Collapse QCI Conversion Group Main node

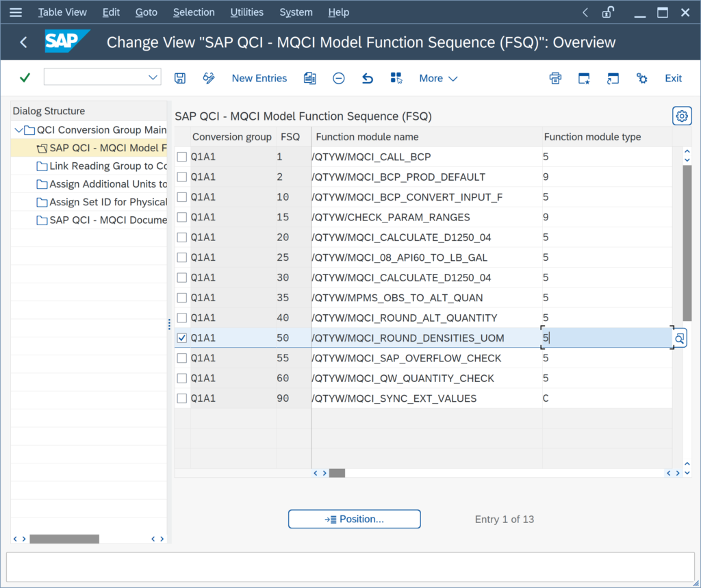coord(18,130)
